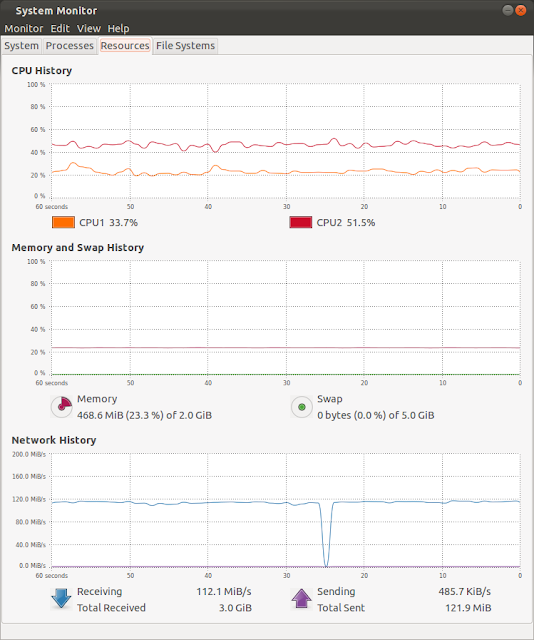Switch to the File Systems tab
Image resolution: width=534 pixels, height=640 pixels.
pyautogui.click(x=185, y=46)
